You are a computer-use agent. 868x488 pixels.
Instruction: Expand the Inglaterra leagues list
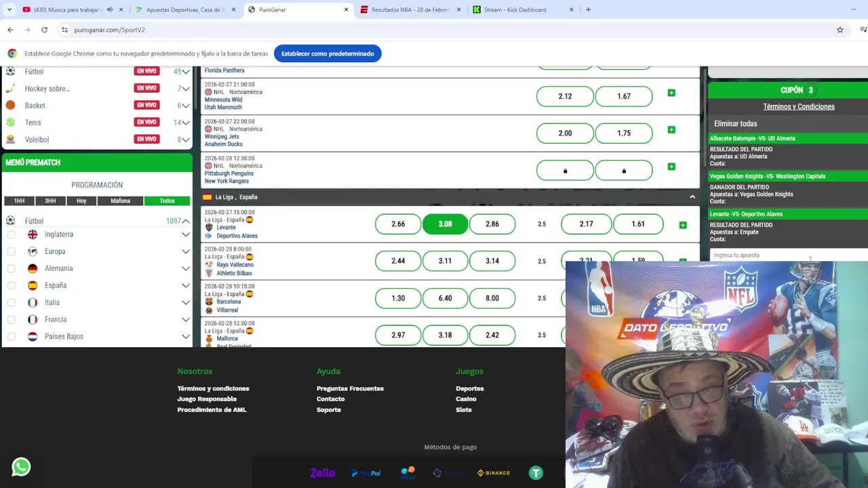[x=185, y=235]
